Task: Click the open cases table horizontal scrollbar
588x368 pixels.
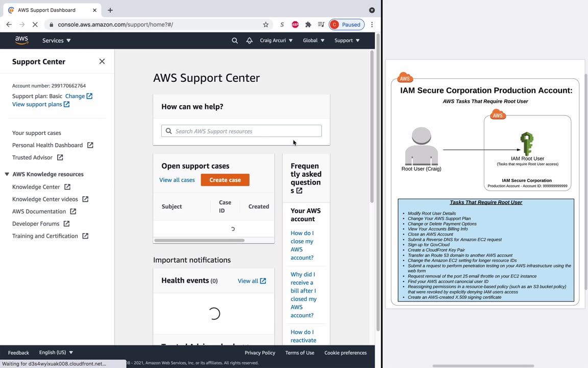Action: [200, 240]
